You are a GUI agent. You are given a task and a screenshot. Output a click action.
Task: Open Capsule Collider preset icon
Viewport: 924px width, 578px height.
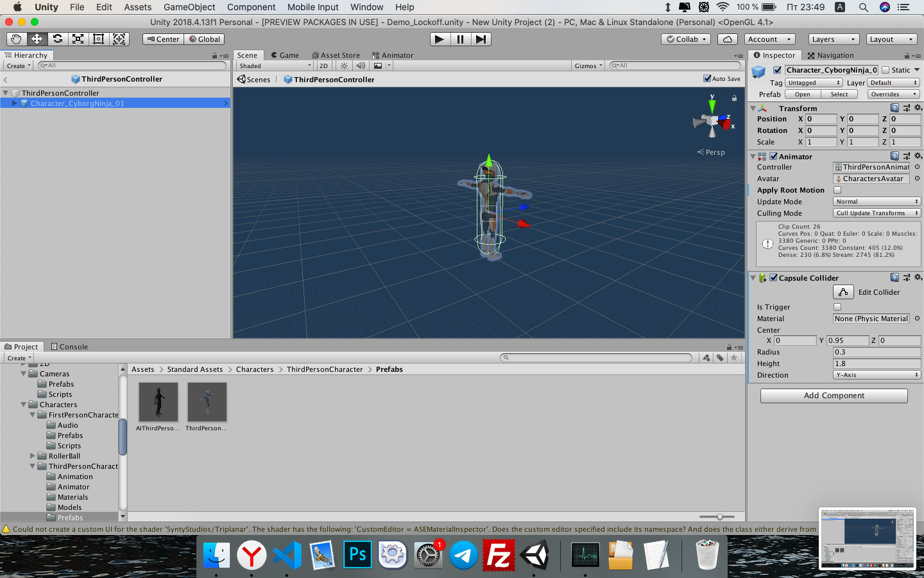(x=906, y=277)
